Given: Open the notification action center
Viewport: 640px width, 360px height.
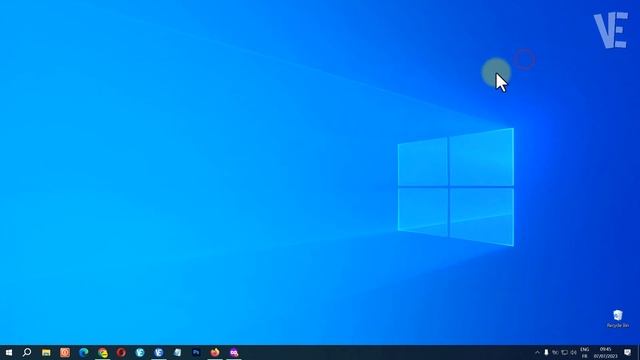Looking at the screenshot, I should 627,352.
